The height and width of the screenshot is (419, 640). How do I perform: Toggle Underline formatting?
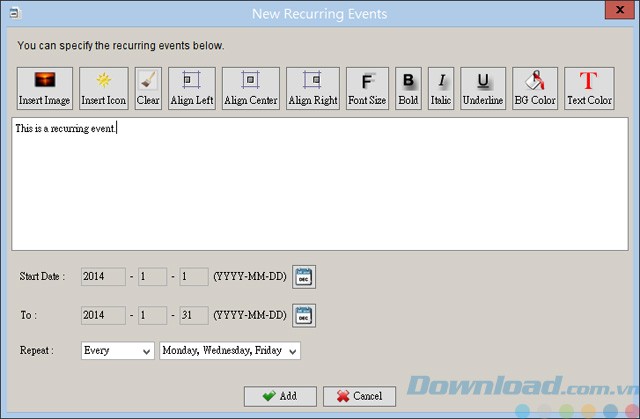[x=483, y=88]
